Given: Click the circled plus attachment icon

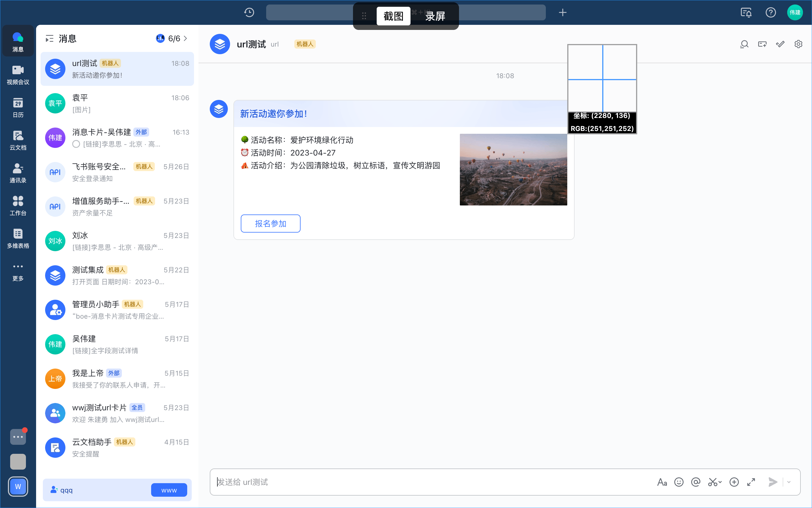Looking at the screenshot, I should [x=734, y=482].
